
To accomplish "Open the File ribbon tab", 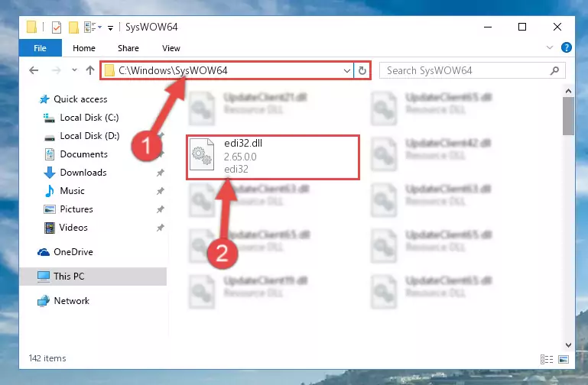I will tap(40, 48).
